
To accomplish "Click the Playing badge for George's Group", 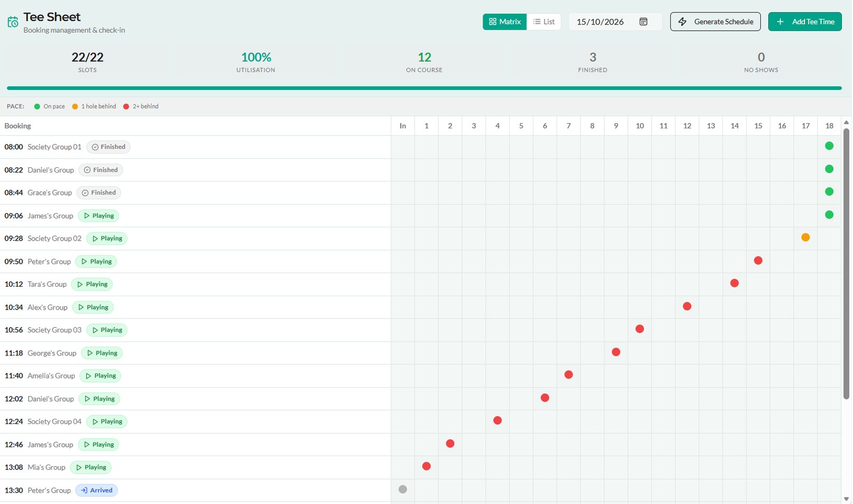I will 102,353.
